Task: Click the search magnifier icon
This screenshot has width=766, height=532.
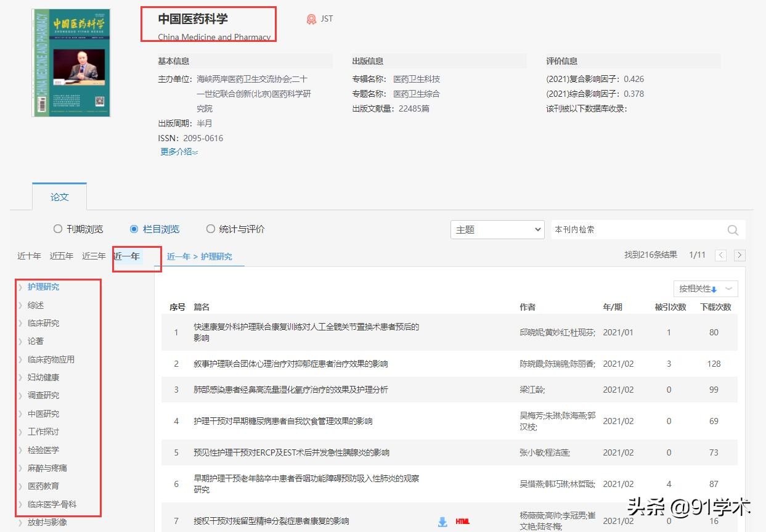Action: [x=732, y=229]
